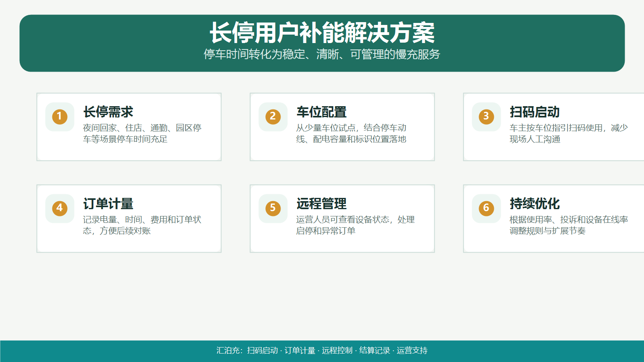Select description starting 从少量车位试点
The image size is (644, 362).
(x=351, y=134)
